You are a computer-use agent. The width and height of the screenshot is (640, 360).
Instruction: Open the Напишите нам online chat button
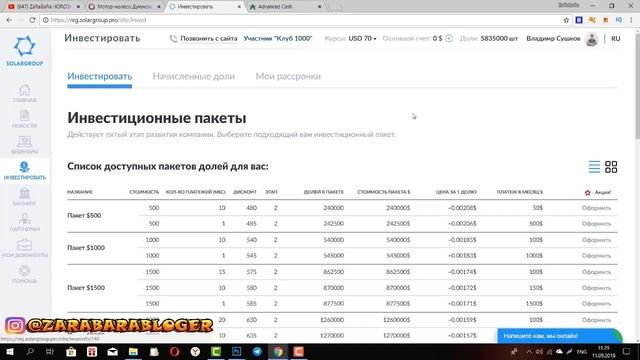pyautogui.click(x=559, y=336)
